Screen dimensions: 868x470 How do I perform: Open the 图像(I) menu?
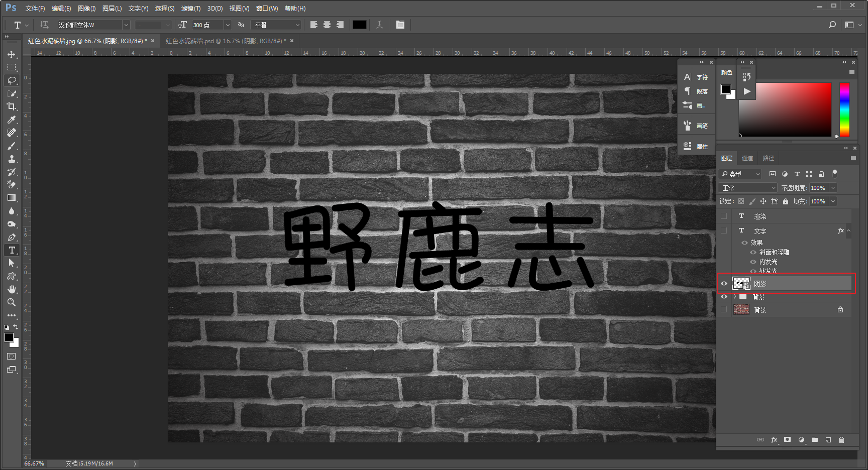[x=86, y=9]
